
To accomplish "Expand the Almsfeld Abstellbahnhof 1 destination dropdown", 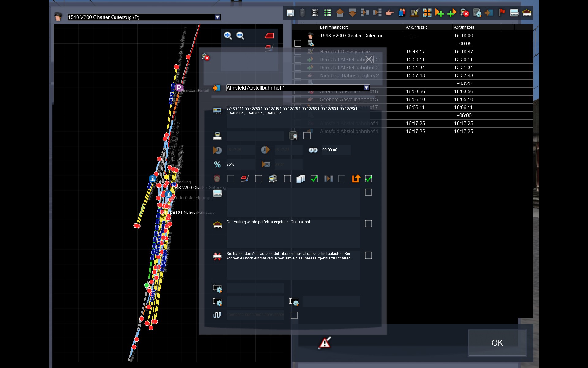I will tap(366, 88).
